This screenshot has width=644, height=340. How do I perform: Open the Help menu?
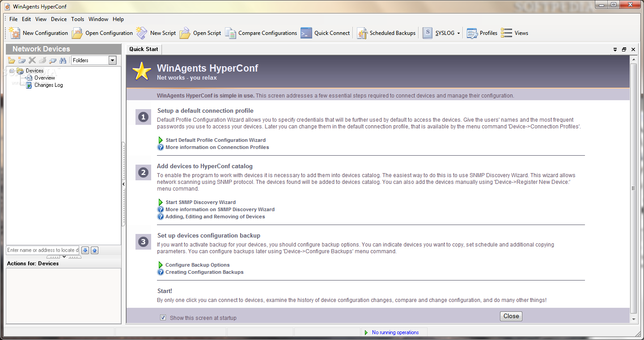click(x=118, y=19)
